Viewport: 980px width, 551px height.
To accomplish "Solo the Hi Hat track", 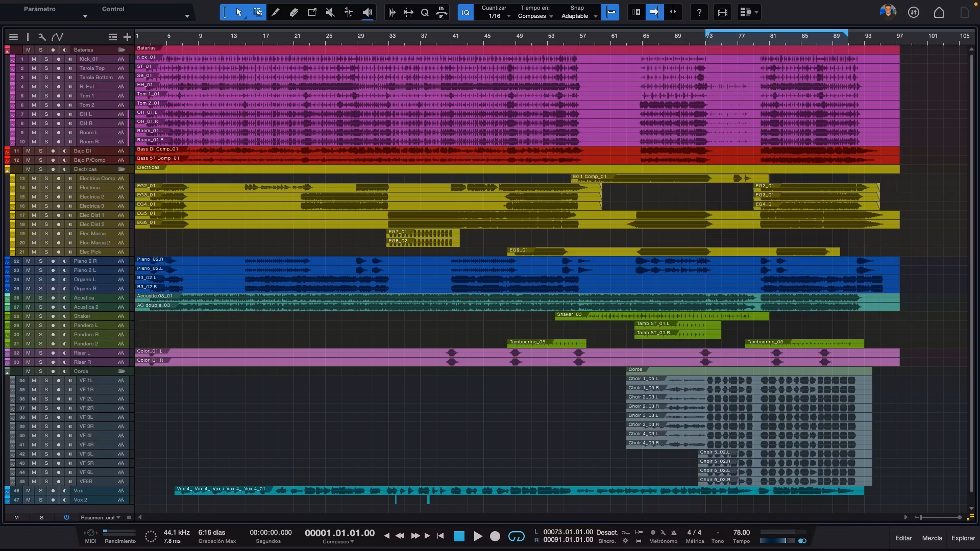I will pos(46,87).
